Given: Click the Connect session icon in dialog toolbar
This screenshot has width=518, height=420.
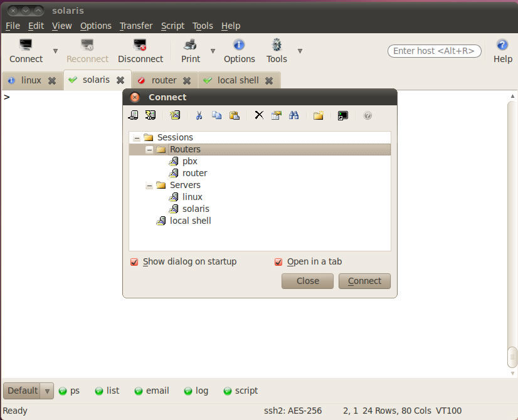Looking at the screenshot, I should click(x=133, y=115).
